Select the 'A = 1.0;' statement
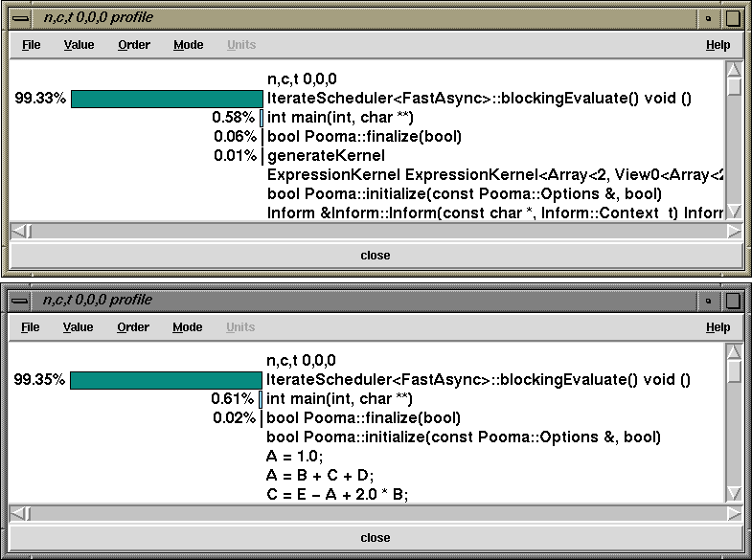 [294, 457]
